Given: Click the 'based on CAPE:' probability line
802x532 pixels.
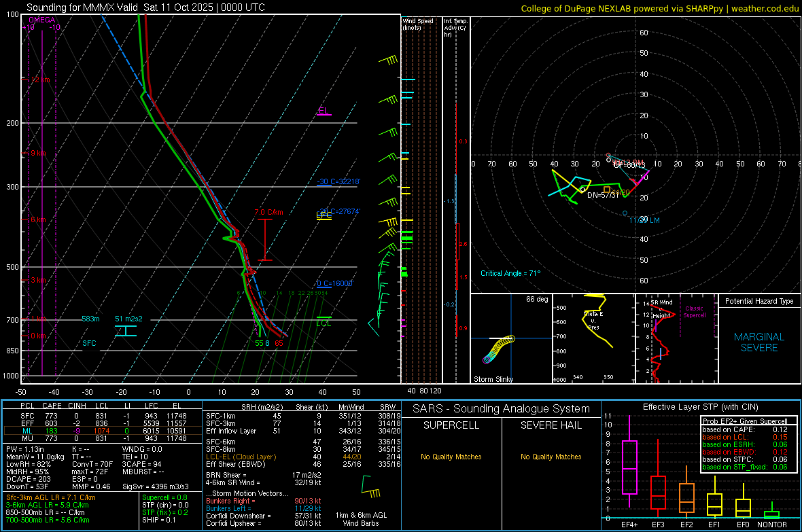Looking at the screenshot, I should [745, 429].
